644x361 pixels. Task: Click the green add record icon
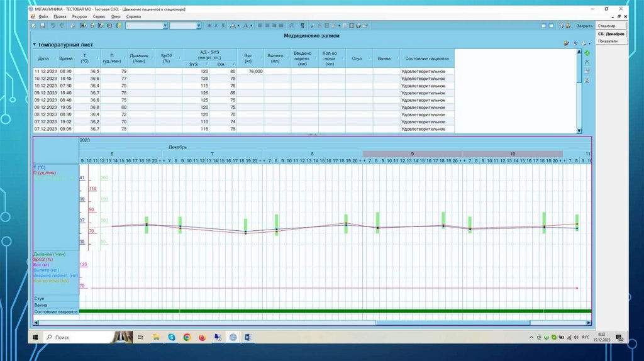point(587,54)
